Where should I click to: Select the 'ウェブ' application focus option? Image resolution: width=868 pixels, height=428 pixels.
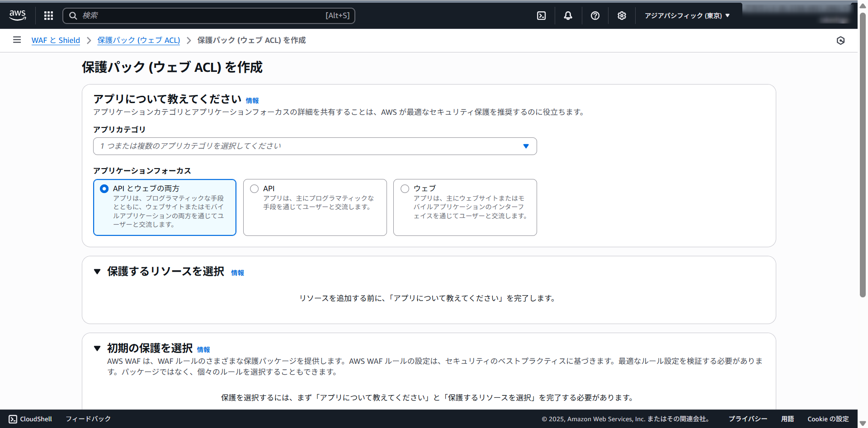point(405,189)
